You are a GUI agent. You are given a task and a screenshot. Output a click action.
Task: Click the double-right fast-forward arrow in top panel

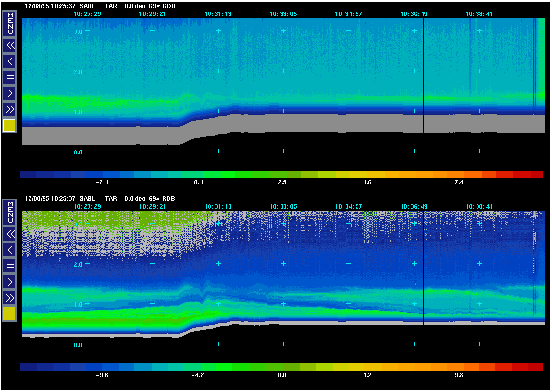coord(10,108)
